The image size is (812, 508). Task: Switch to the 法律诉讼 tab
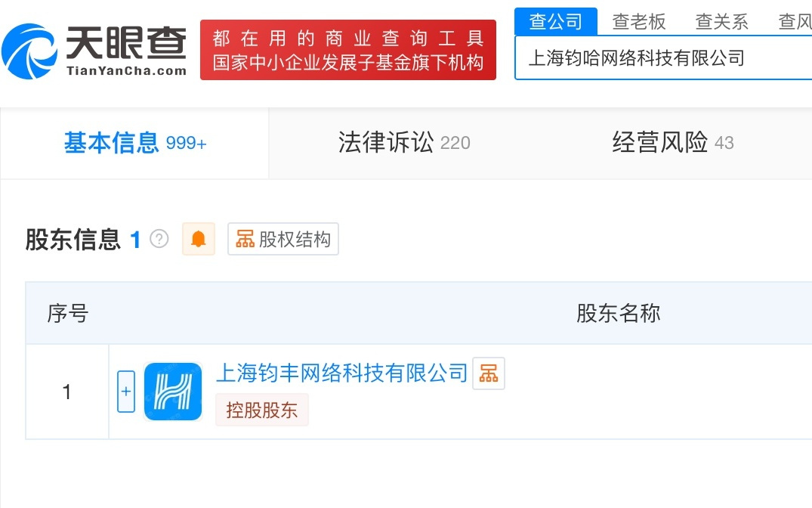(x=403, y=143)
